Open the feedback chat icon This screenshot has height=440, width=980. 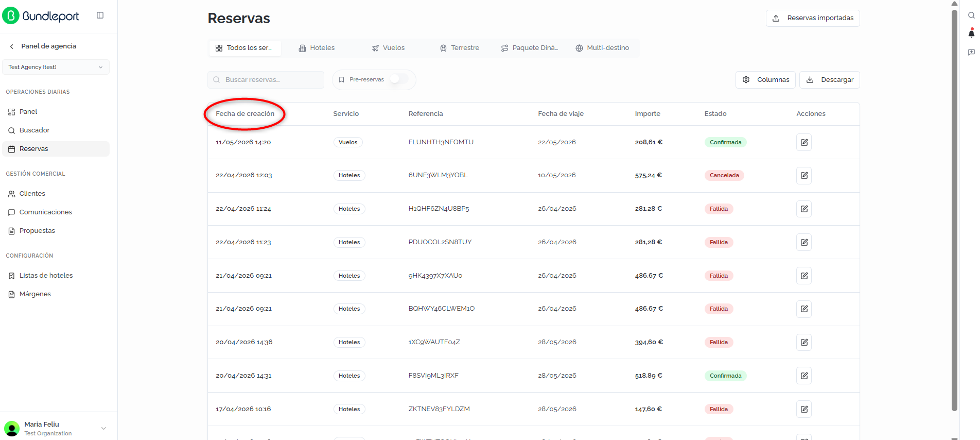point(971,52)
